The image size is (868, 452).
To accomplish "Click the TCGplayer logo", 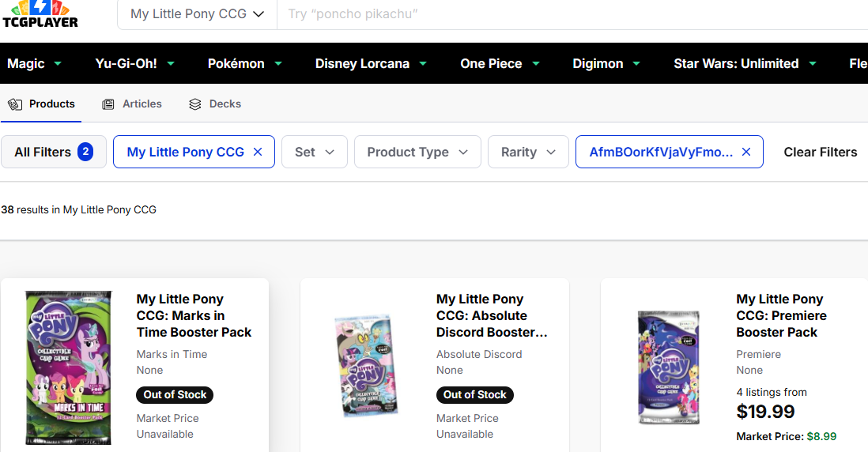I will [40, 13].
